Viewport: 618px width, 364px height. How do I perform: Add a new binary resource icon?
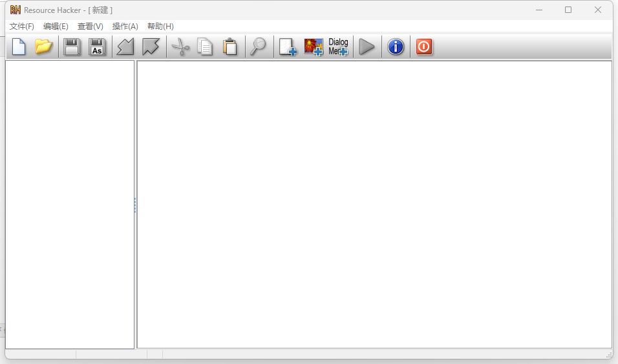(288, 47)
